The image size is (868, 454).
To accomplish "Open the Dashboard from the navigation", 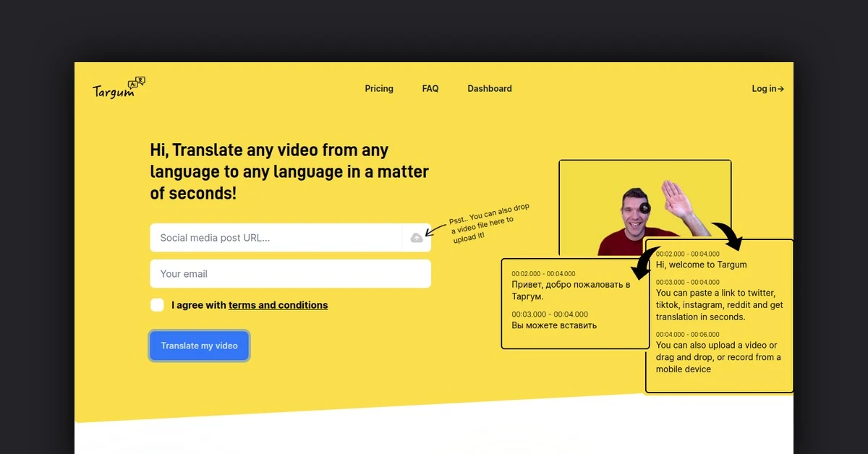I will 490,89.
